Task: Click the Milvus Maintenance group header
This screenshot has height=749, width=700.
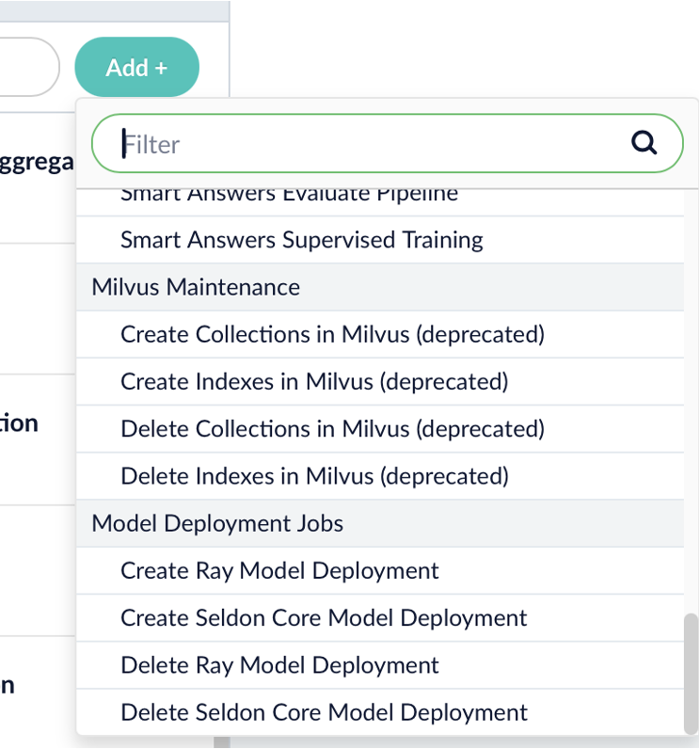Action: [196, 287]
